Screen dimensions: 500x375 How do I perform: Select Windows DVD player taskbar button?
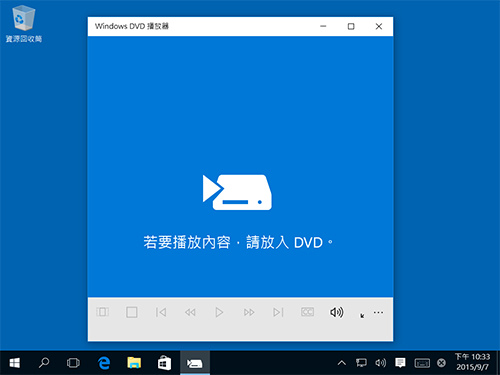195,363
